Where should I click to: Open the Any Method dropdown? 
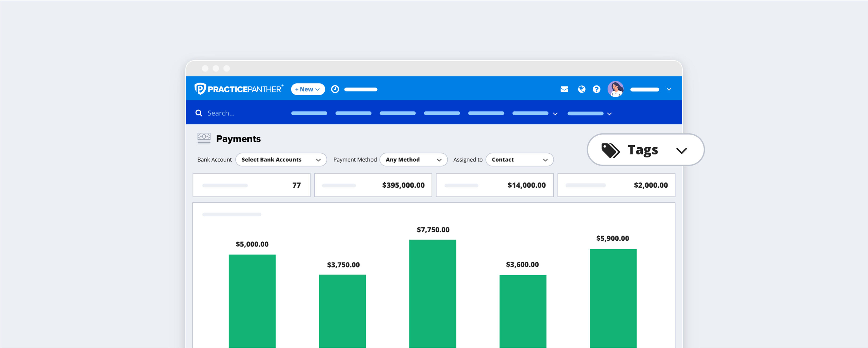pos(413,160)
